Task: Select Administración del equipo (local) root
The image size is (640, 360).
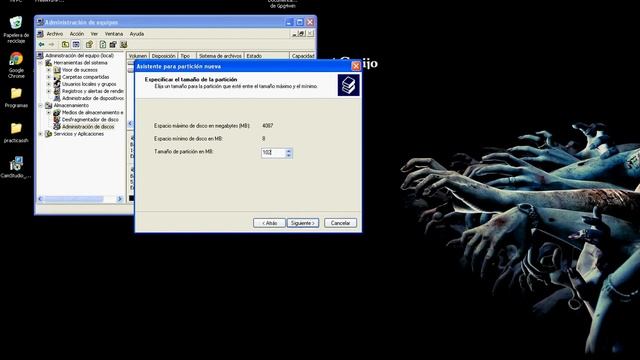Action: 79,56
